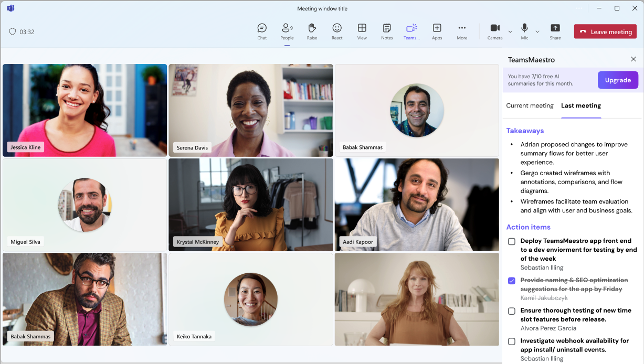Image resolution: width=644 pixels, height=364 pixels.
Task: Check Deploy TeamsMaestro app front end item
Action: (512, 241)
